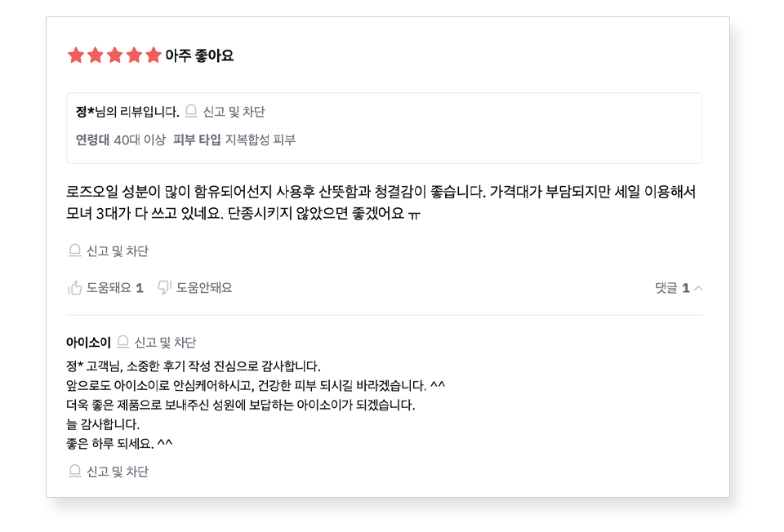
Task: Toggle the 도움돼요 helpful vote label
Action: pyautogui.click(x=109, y=287)
